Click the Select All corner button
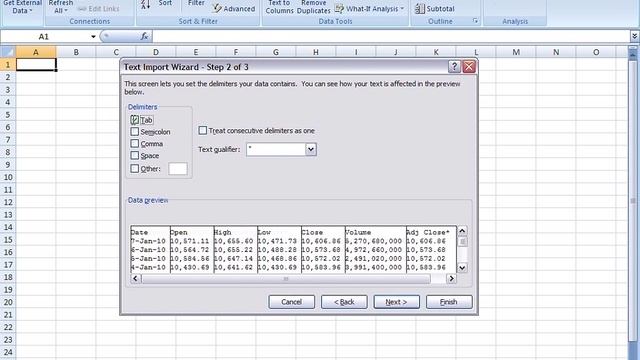The height and width of the screenshot is (360, 640). (8, 52)
